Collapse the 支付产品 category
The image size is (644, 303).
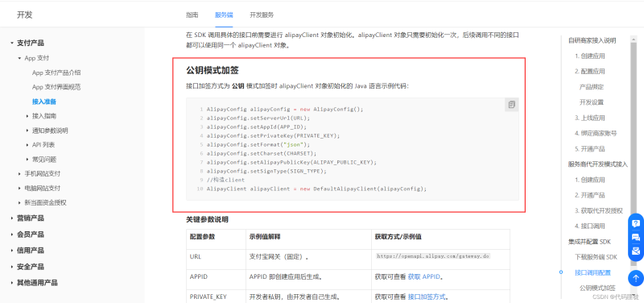(x=12, y=43)
